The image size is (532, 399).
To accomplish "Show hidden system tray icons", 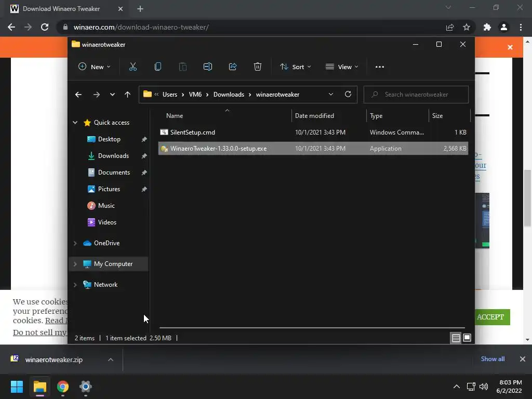I will coord(457,387).
